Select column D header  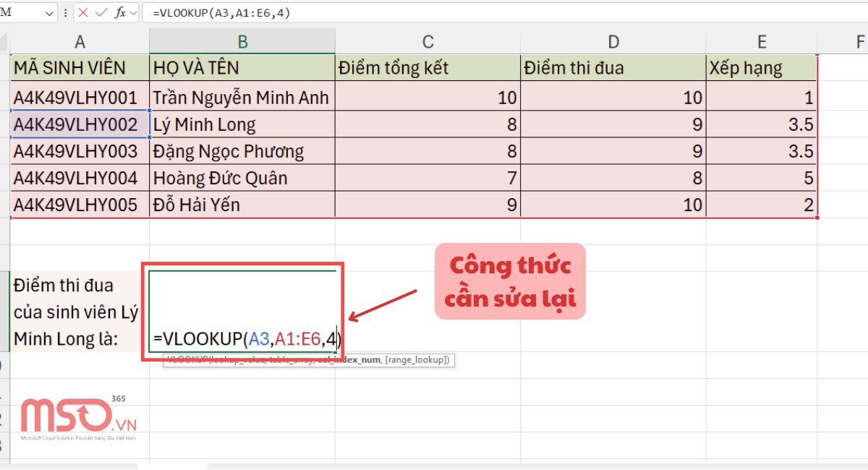[613, 42]
